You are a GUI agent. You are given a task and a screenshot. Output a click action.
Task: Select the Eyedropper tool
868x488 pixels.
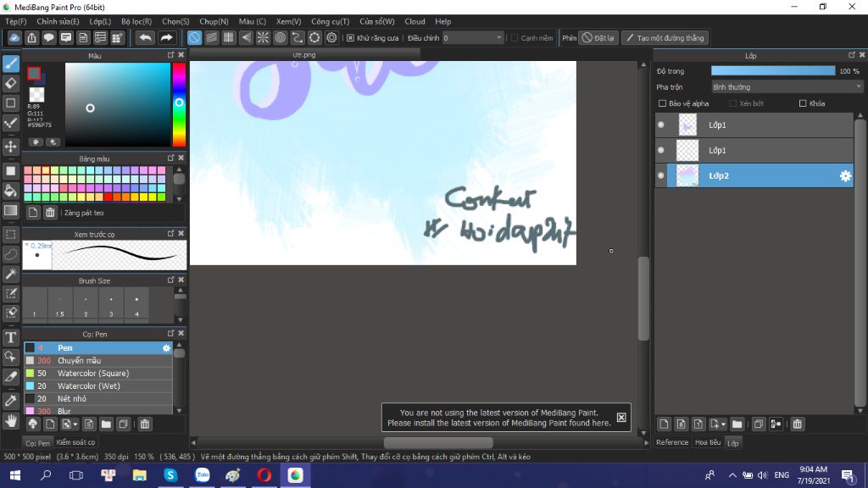pos(10,401)
